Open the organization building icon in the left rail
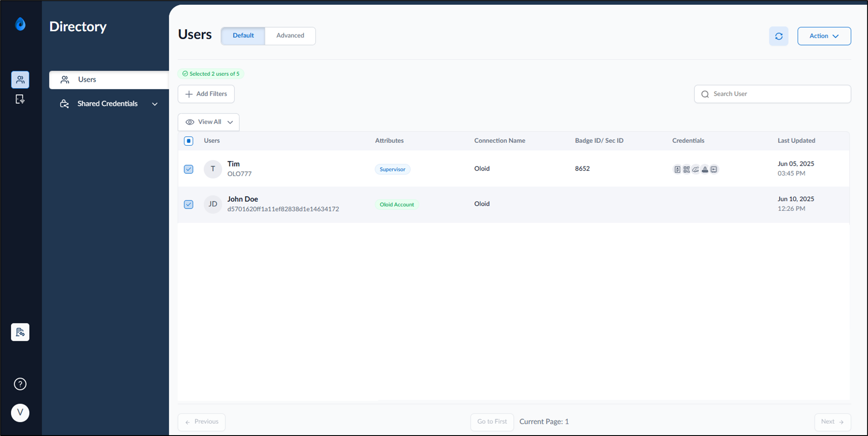 [20, 332]
